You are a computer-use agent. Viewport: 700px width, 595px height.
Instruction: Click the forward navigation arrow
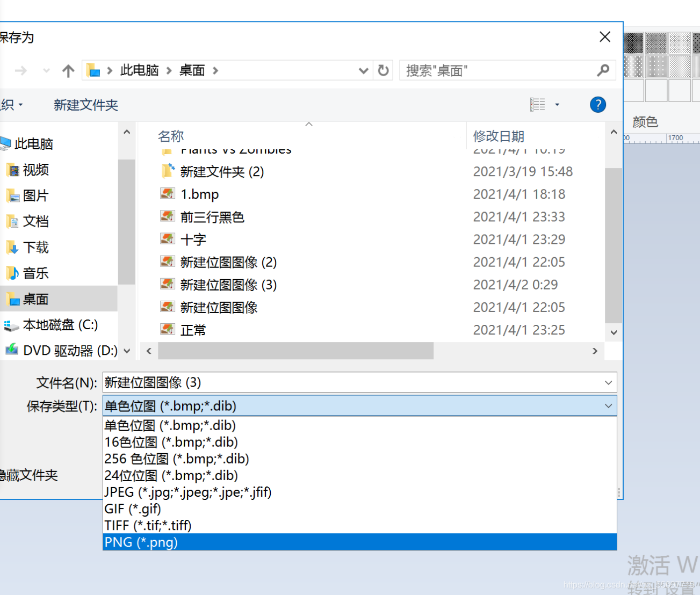point(21,71)
